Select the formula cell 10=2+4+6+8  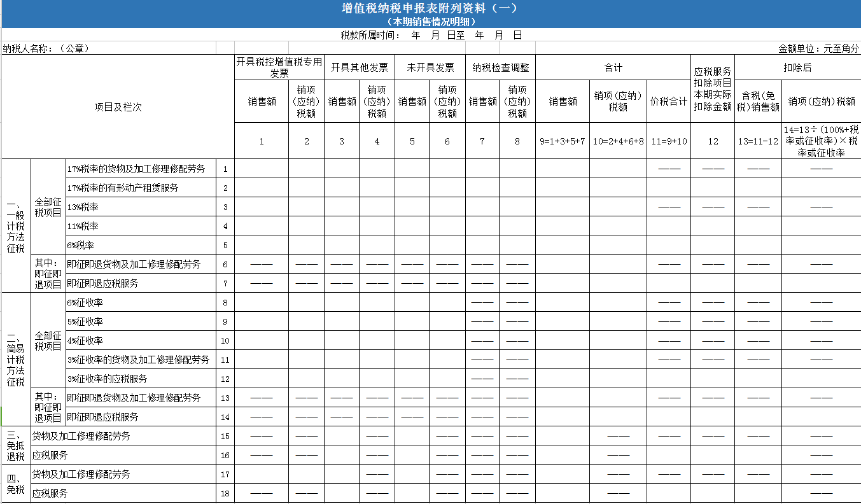[x=619, y=141]
